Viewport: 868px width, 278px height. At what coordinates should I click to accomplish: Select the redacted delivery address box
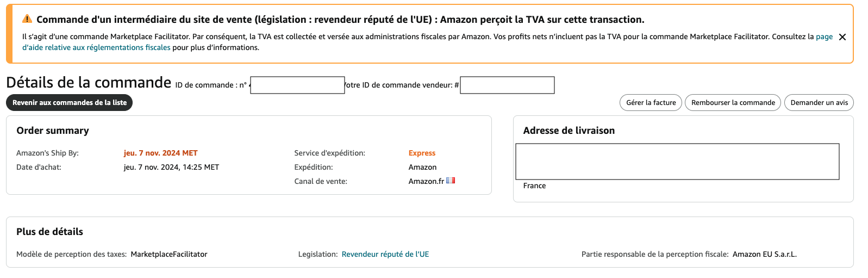point(677,162)
